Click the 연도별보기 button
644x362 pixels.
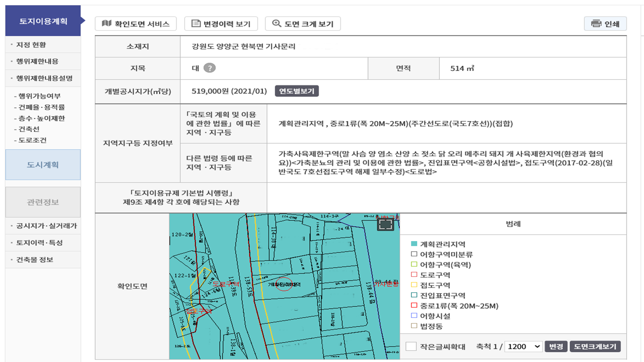(x=297, y=91)
